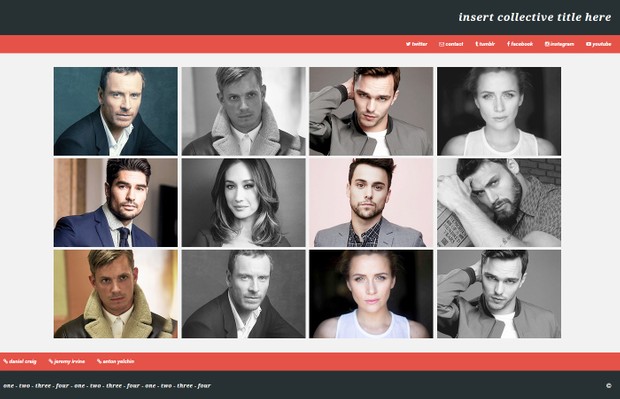
Task: Click the Tumblr 't' icon
Action: click(x=477, y=44)
